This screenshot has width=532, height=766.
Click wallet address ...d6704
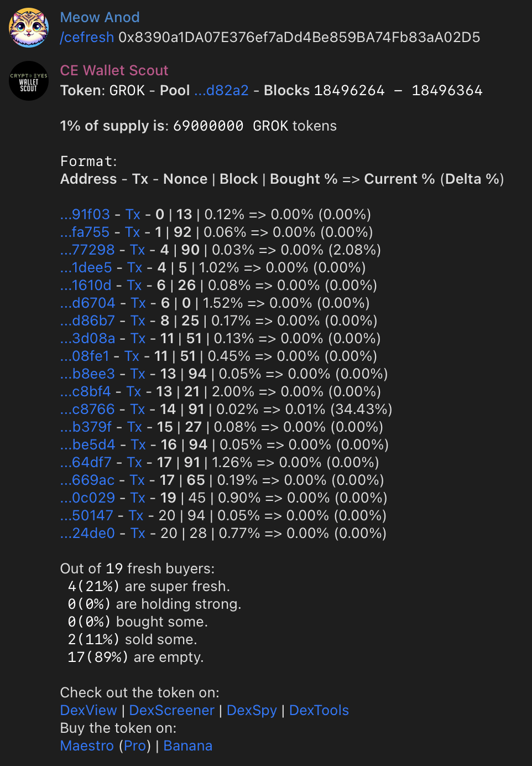88,303
